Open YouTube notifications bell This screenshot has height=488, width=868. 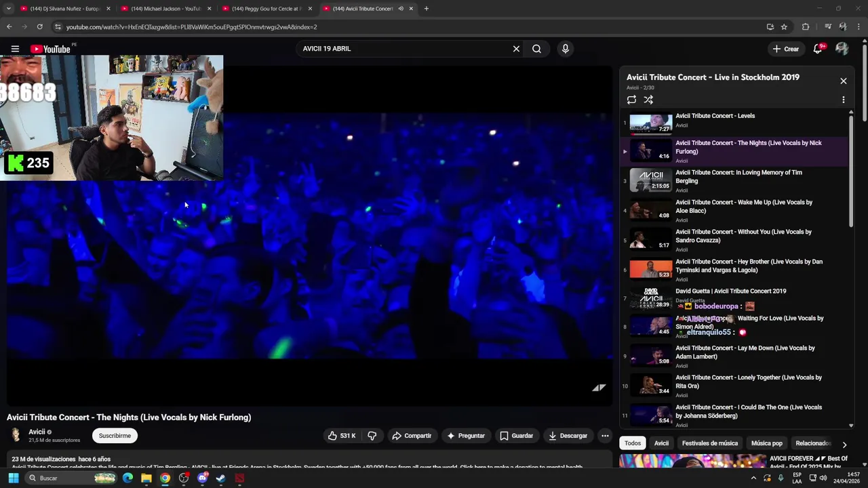coord(818,49)
